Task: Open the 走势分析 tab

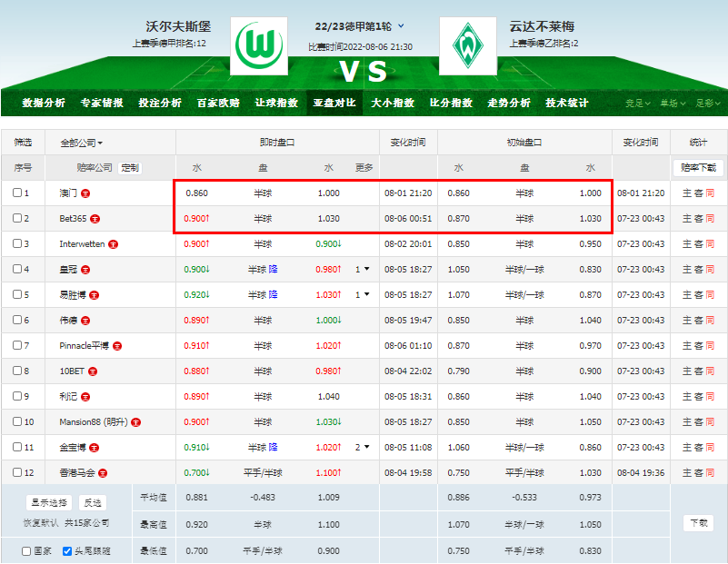Action: pos(509,103)
